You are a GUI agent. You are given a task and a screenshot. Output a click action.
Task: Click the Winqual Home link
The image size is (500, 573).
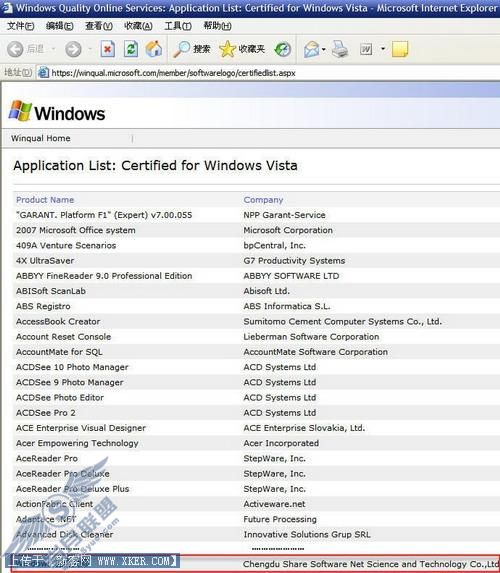(41, 138)
